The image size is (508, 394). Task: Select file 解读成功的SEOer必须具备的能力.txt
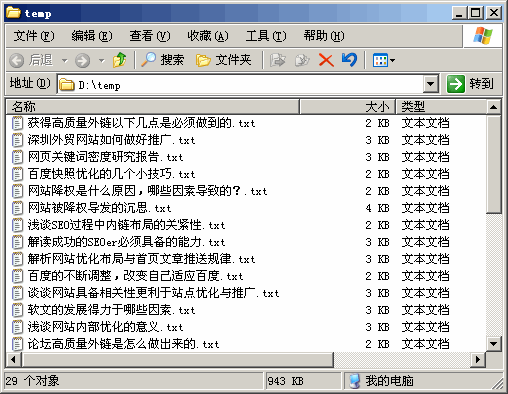tap(127, 242)
